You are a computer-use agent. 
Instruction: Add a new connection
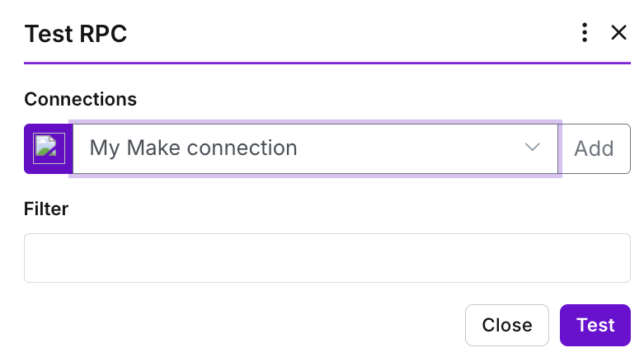tap(594, 148)
